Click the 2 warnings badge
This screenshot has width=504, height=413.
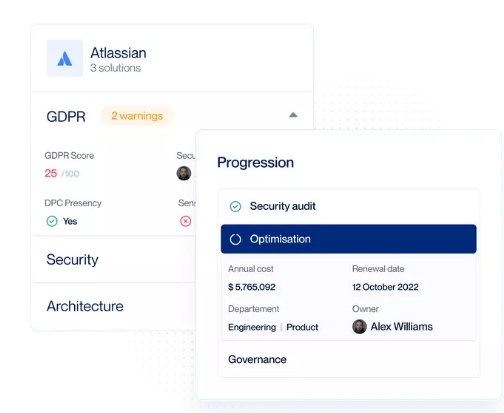point(137,116)
